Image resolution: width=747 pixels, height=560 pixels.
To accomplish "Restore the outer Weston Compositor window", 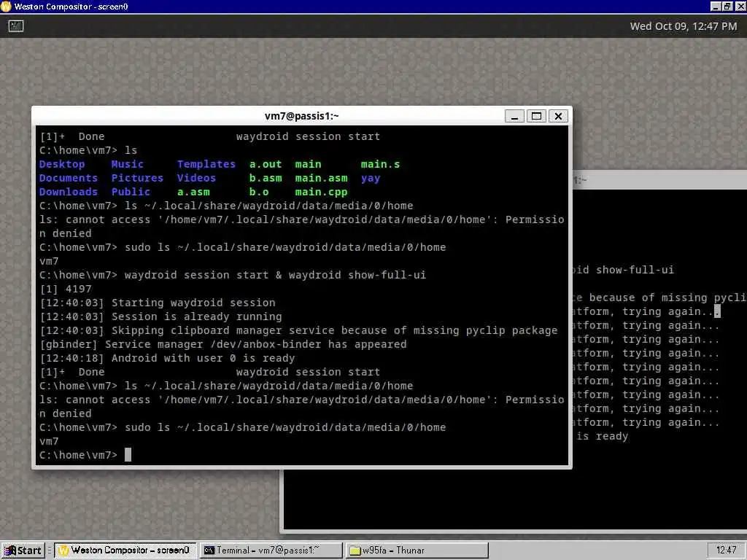I will pos(727,6).
